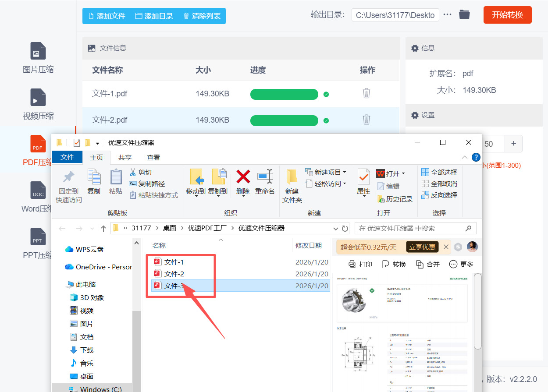Click the green progress bar of 文件-2.pdf
Image resolution: width=548 pixels, height=392 pixels.
click(284, 120)
